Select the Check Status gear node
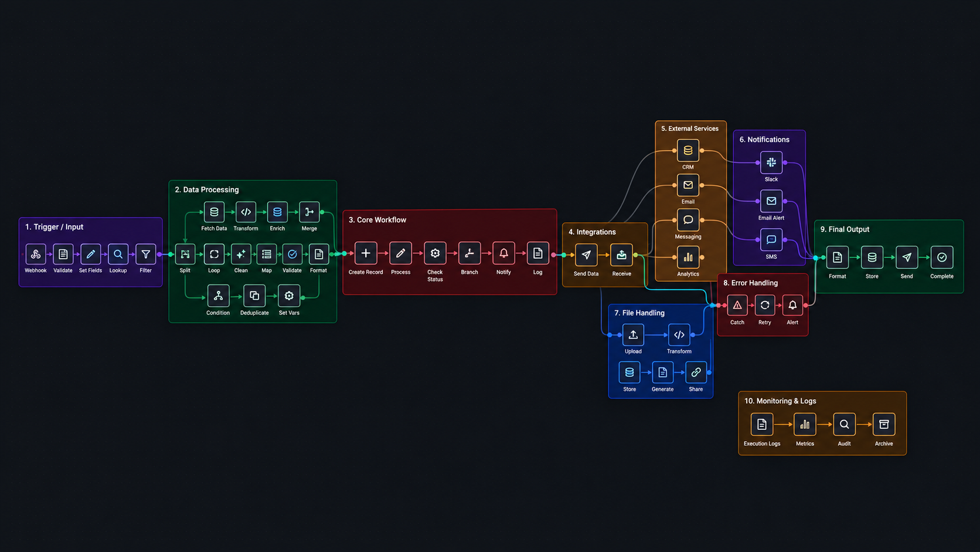The width and height of the screenshot is (980, 552). [435, 253]
